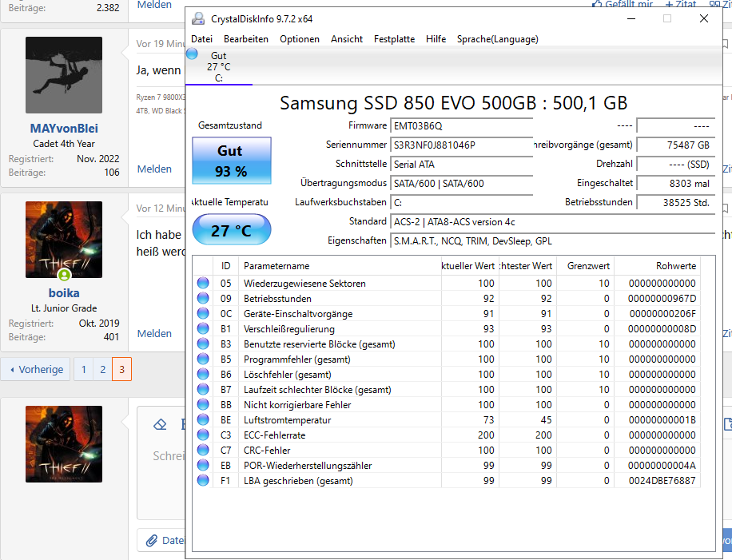Close the CrystalDiskInfo window
732x560 pixels.
(704, 18)
